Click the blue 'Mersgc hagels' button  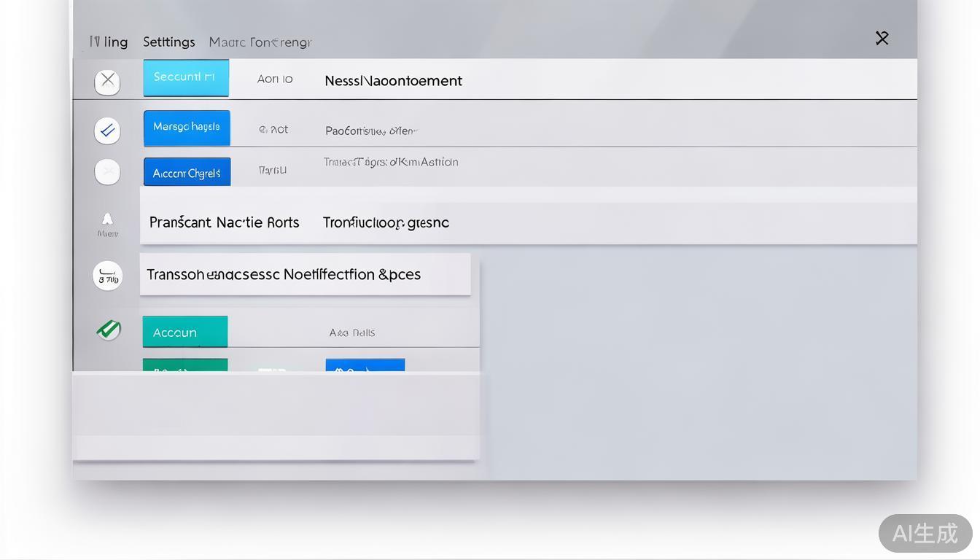tap(187, 128)
